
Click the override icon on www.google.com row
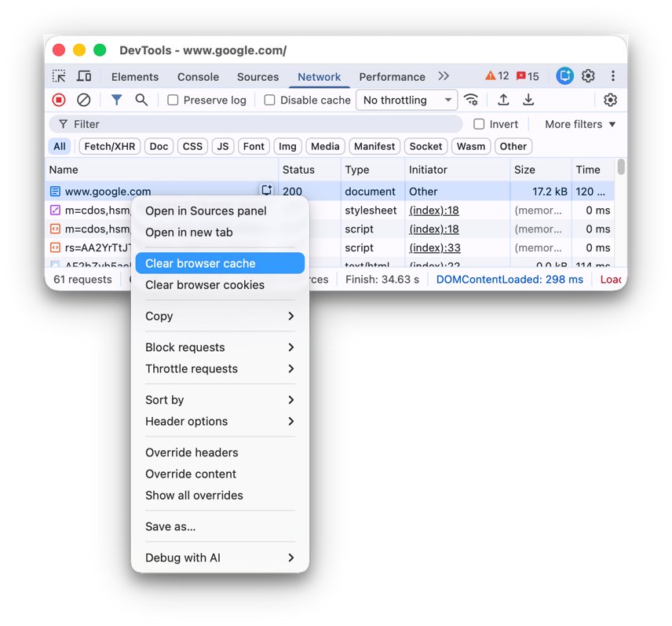(267, 189)
